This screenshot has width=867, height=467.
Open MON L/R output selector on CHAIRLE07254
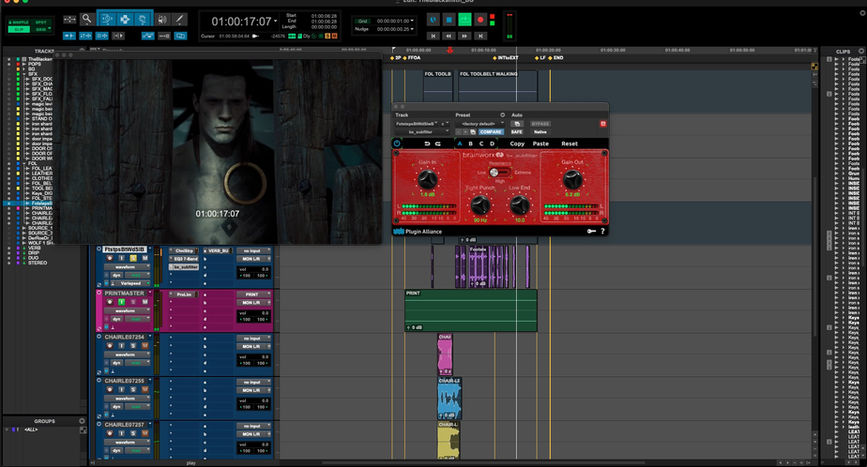254,347
